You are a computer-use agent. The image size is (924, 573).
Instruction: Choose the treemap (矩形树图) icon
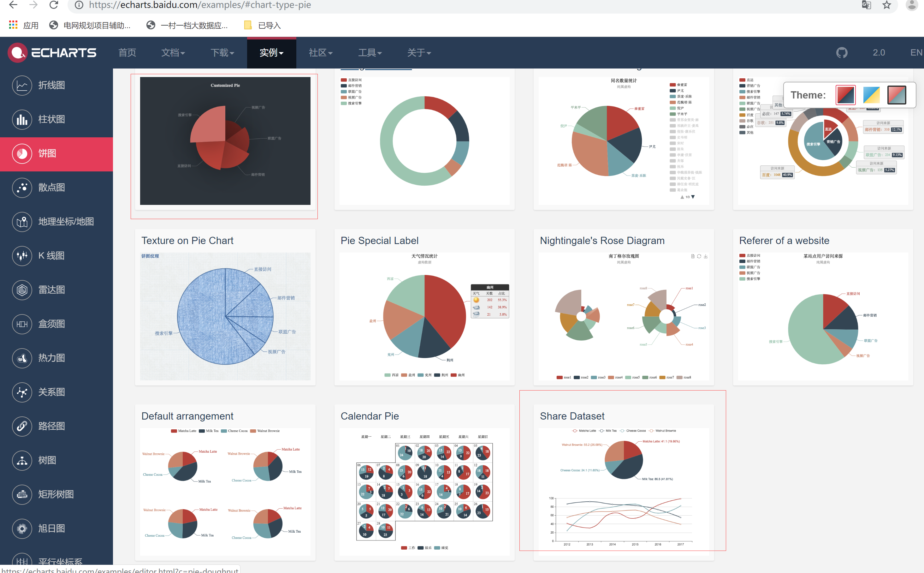tap(22, 495)
